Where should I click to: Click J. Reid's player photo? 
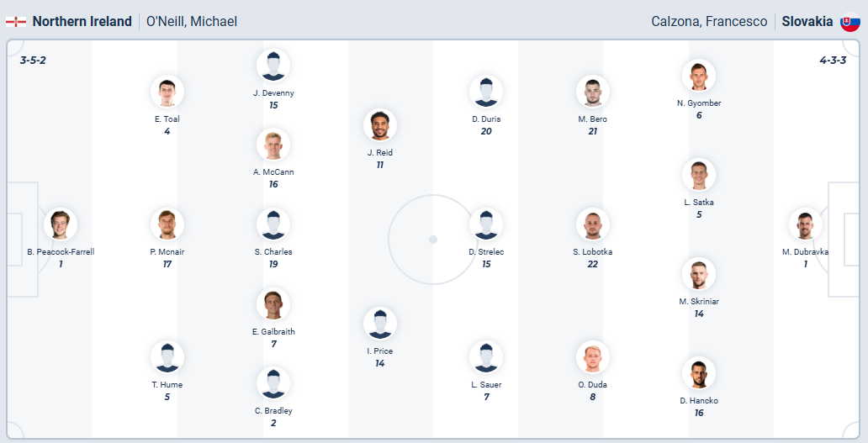click(380, 125)
